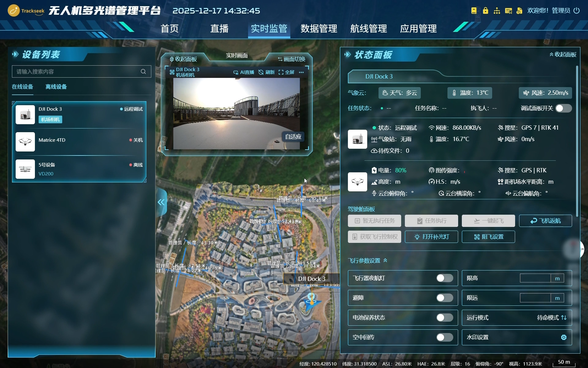Click the network topology icon in header
Viewport: 588px width, 368px height.
coord(497,11)
